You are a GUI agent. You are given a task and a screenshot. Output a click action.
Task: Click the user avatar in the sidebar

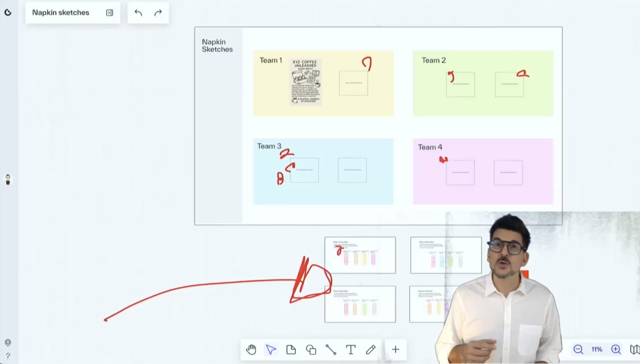[8, 180]
